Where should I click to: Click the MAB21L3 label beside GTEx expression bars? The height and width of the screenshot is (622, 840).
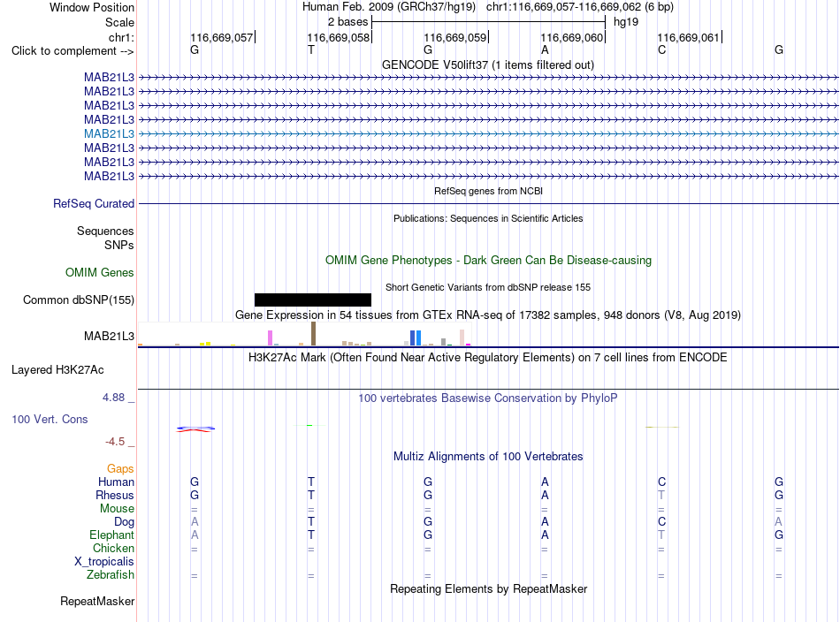[109, 336]
